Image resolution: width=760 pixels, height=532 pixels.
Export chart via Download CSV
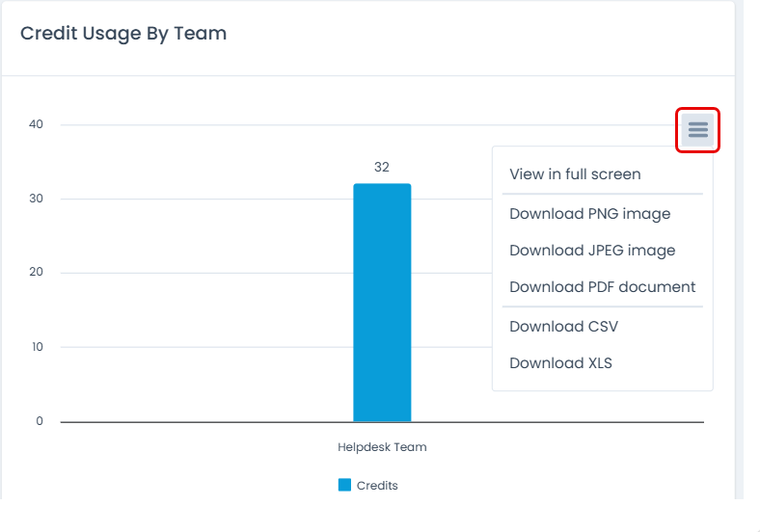(563, 327)
